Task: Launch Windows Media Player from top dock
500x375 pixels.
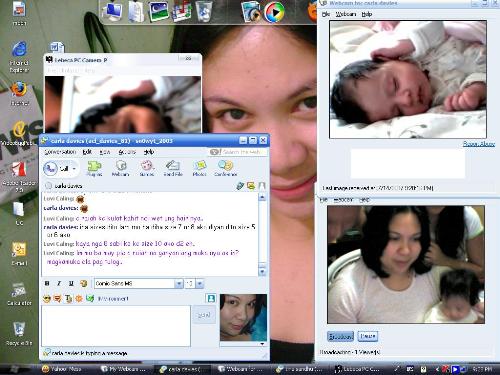Action: click(274, 13)
